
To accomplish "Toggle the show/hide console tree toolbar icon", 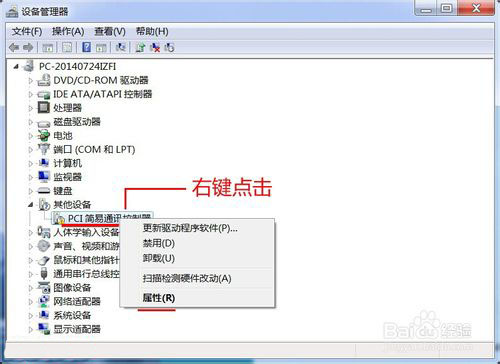I will [48, 48].
